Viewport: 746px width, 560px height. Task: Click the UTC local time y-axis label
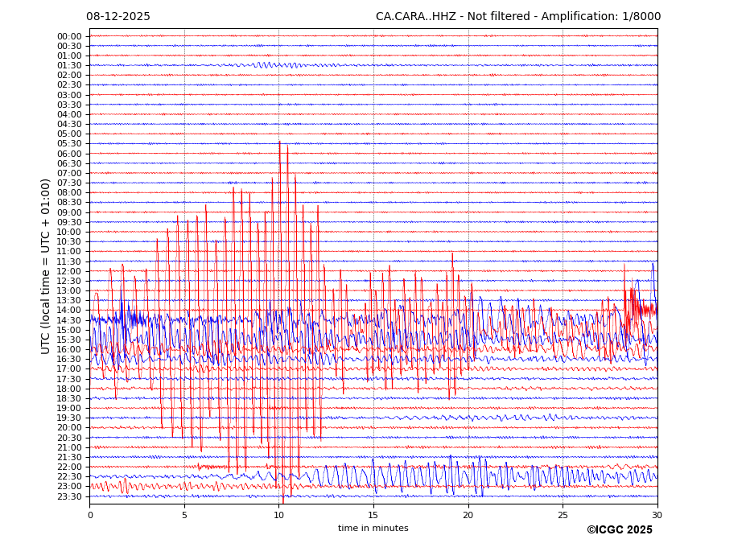(x=47, y=266)
